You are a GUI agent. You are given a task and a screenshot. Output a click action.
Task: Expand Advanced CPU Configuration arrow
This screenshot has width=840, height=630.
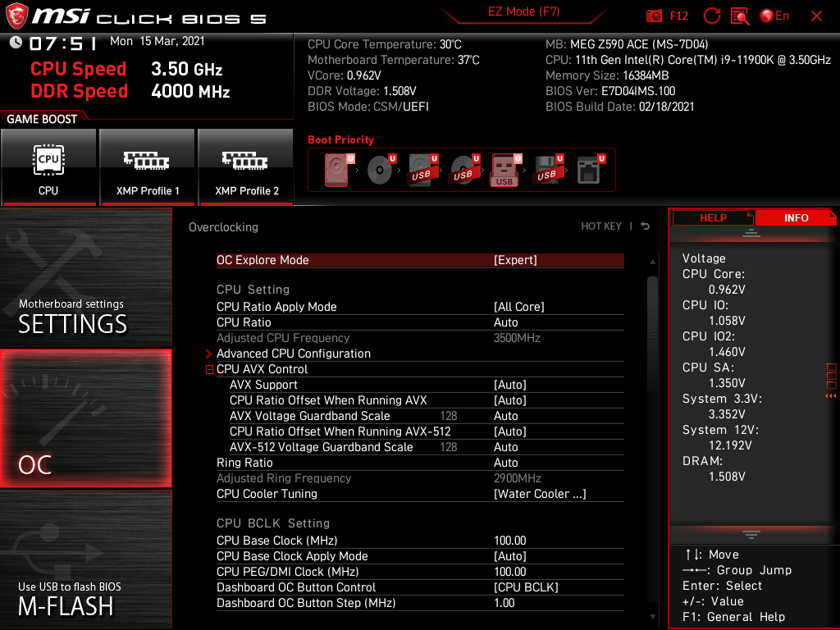click(209, 354)
